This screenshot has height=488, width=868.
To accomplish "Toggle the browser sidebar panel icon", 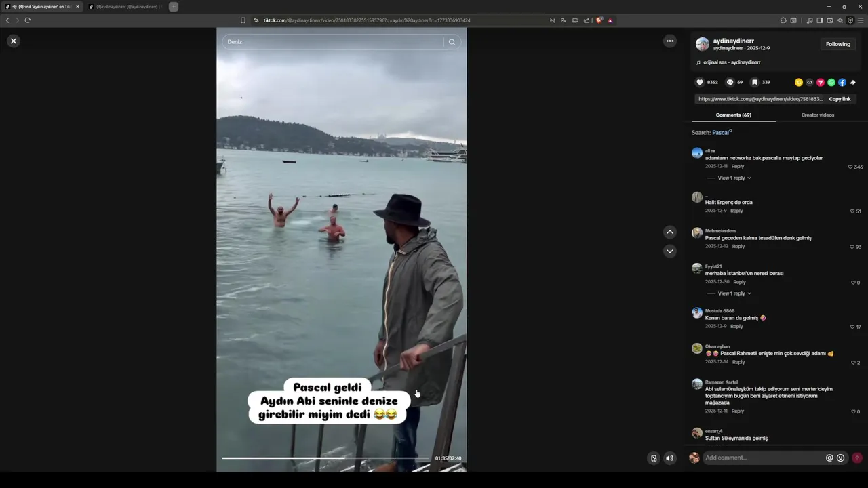I will [820, 20].
